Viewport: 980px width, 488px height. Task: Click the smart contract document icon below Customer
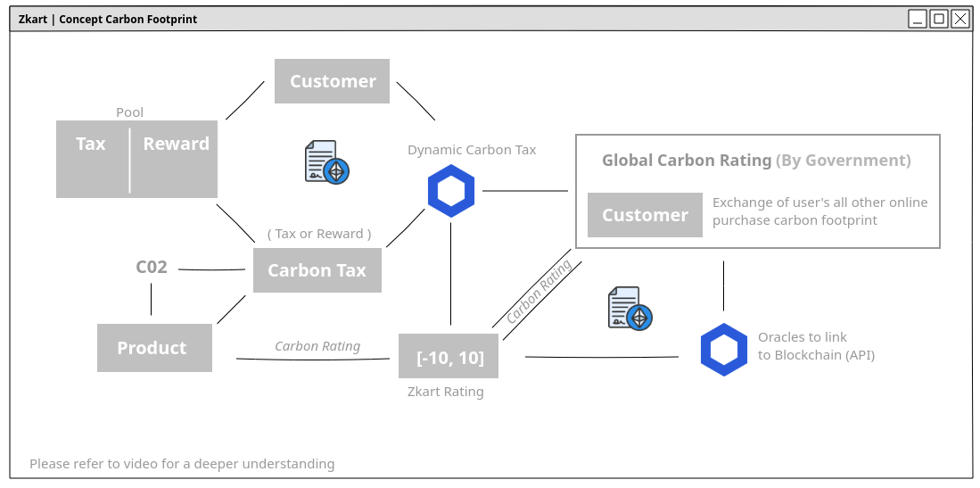click(327, 162)
